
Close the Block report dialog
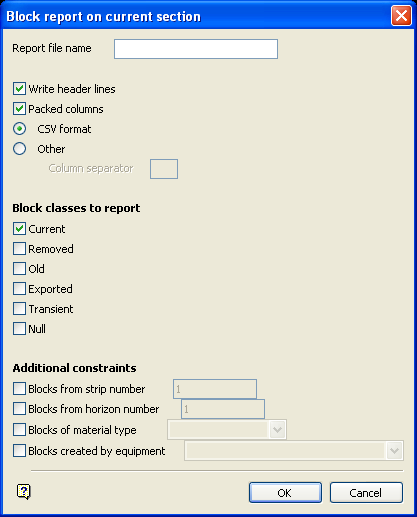(x=401, y=16)
